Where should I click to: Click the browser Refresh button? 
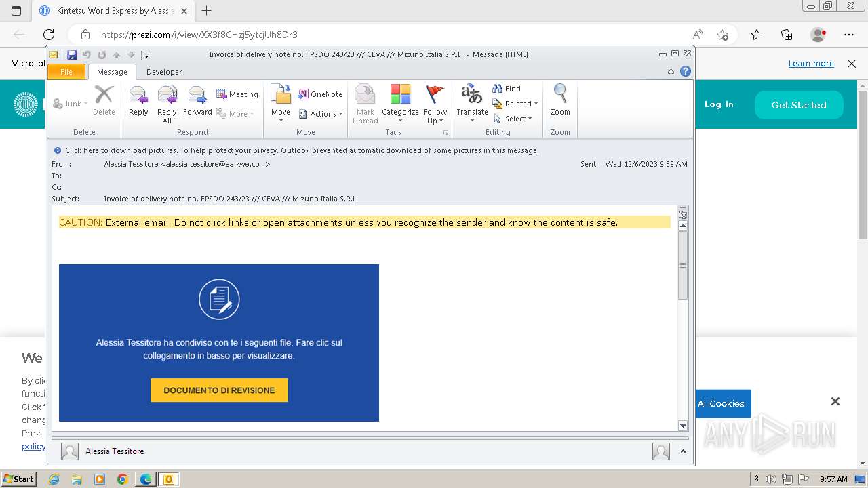49,35
